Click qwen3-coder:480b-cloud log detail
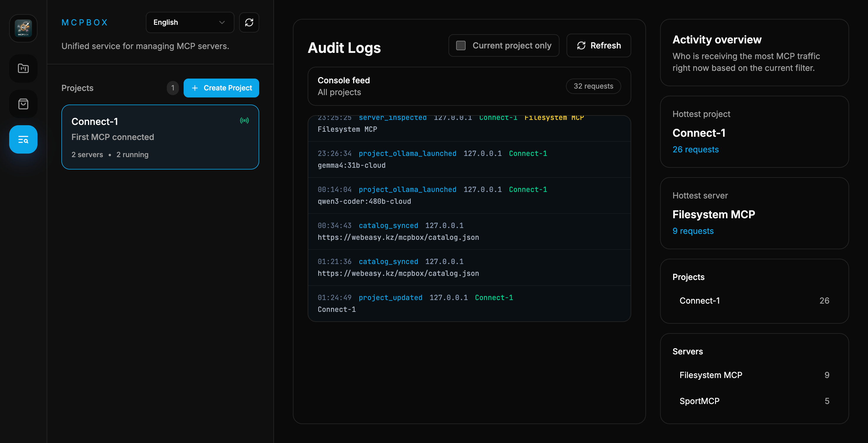 (x=364, y=201)
